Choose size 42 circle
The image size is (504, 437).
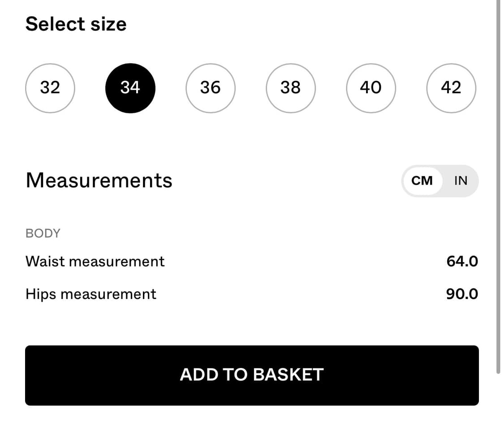(x=451, y=88)
